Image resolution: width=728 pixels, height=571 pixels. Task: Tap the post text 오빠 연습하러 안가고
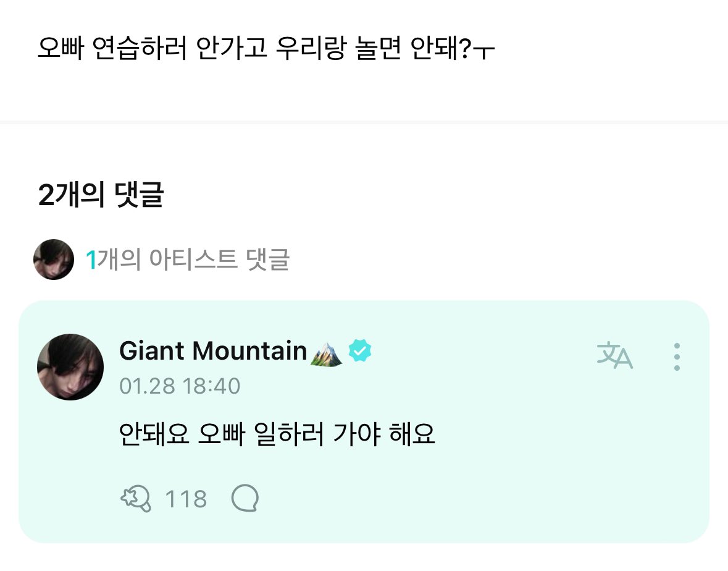152,50
